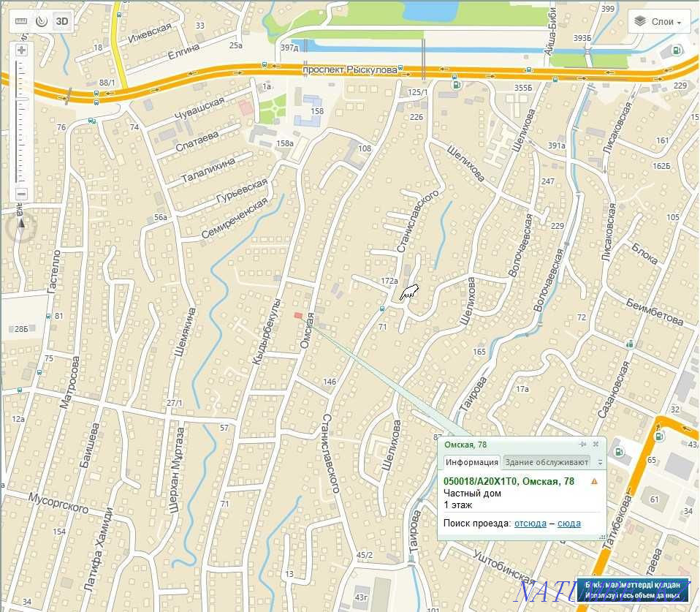
Task: Switch to the Информация tab
Action: pyautogui.click(x=471, y=461)
